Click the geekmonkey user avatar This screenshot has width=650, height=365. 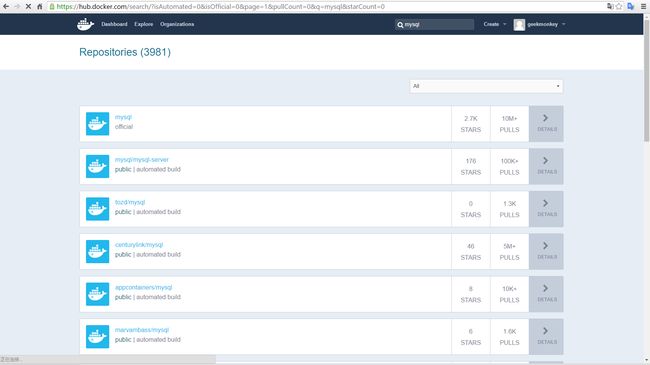click(519, 24)
